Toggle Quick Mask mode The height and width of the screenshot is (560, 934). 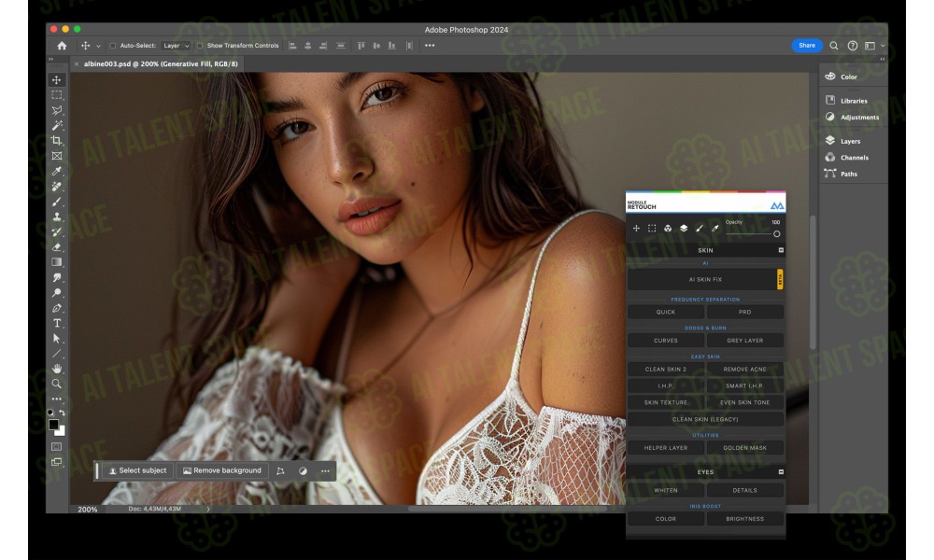[x=57, y=446]
